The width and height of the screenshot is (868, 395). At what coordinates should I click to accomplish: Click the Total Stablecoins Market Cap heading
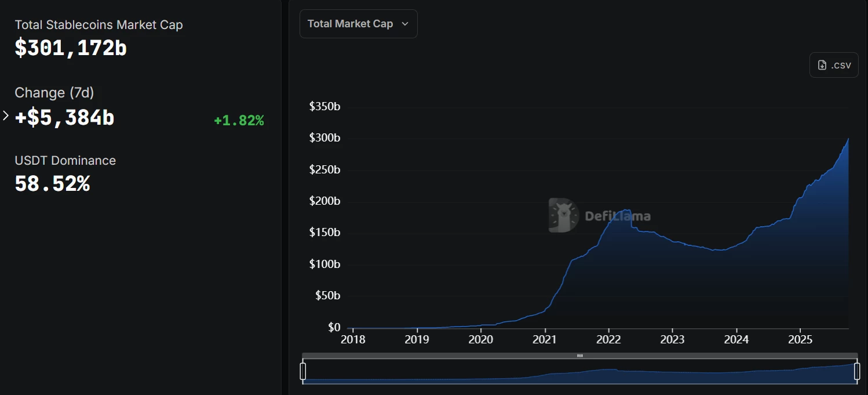(x=99, y=25)
